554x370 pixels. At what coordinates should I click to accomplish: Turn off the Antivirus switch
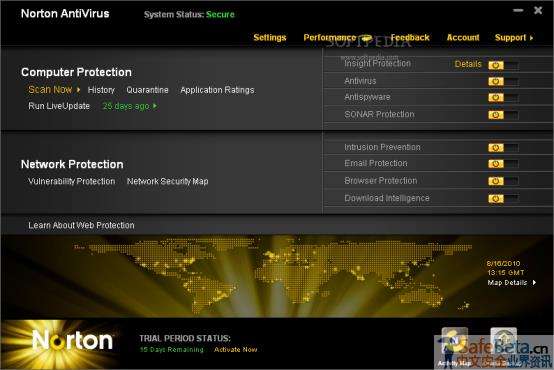[503, 82]
